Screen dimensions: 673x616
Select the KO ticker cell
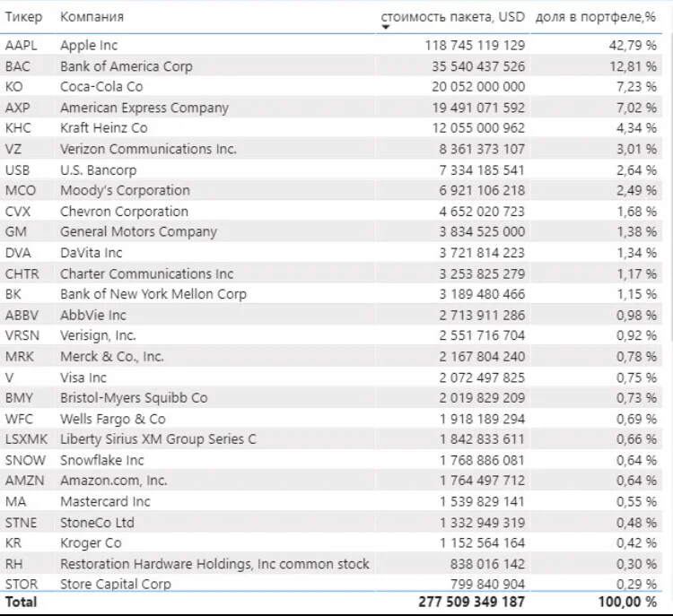point(13,87)
